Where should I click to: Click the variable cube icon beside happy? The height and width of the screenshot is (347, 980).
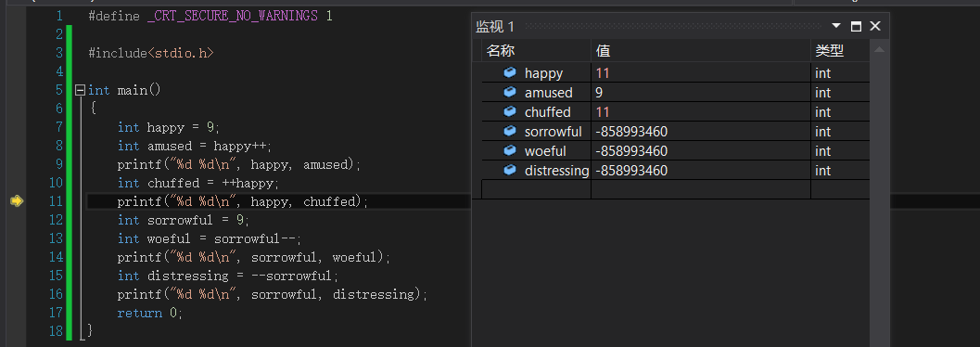tap(510, 72)
